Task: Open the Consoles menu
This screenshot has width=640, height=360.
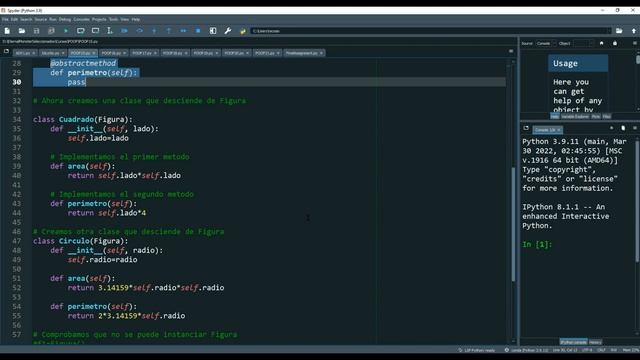Action: 81,19
